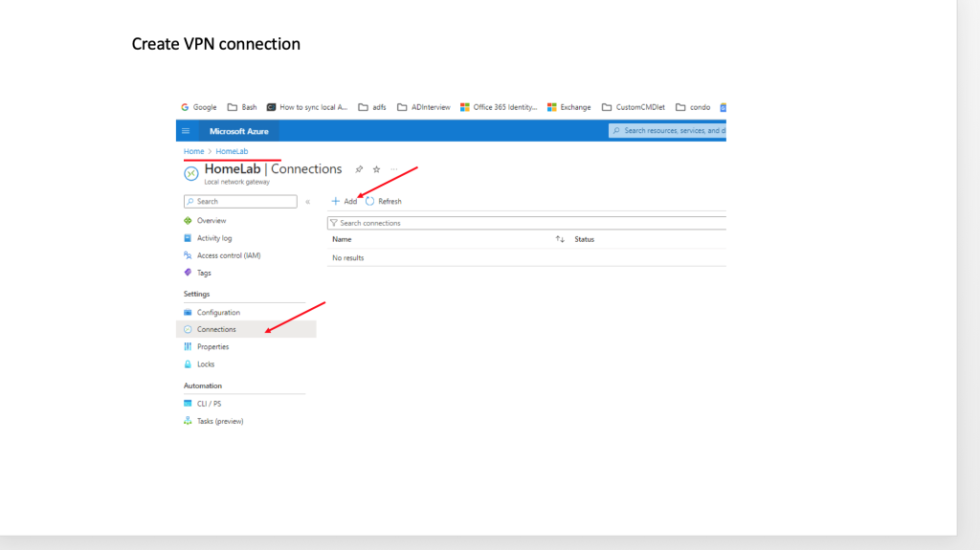980x550 pixels.
Task: Favorite HomeLab using the star icon
Action: coord(376,169)
